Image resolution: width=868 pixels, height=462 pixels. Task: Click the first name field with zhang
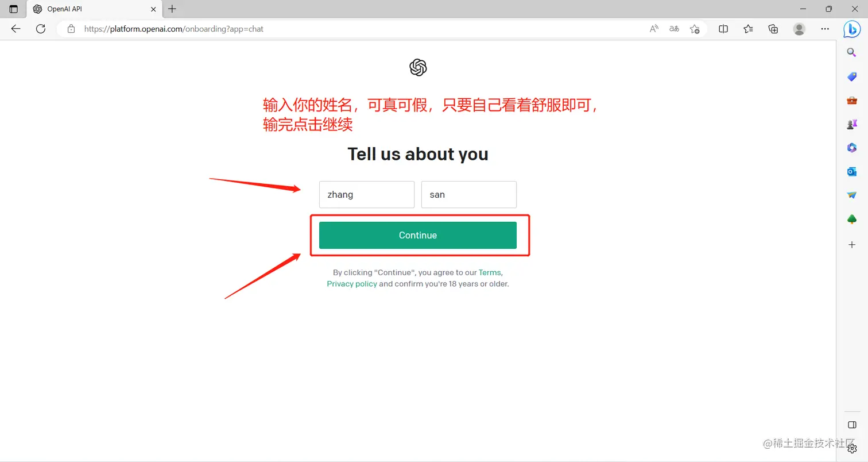point(367,194)
